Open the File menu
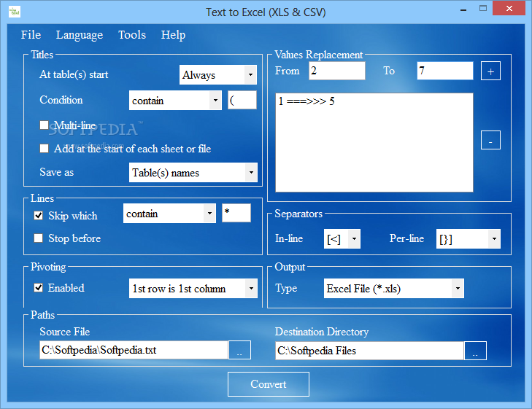Screen dimensions: 532x409 point(31,35)
